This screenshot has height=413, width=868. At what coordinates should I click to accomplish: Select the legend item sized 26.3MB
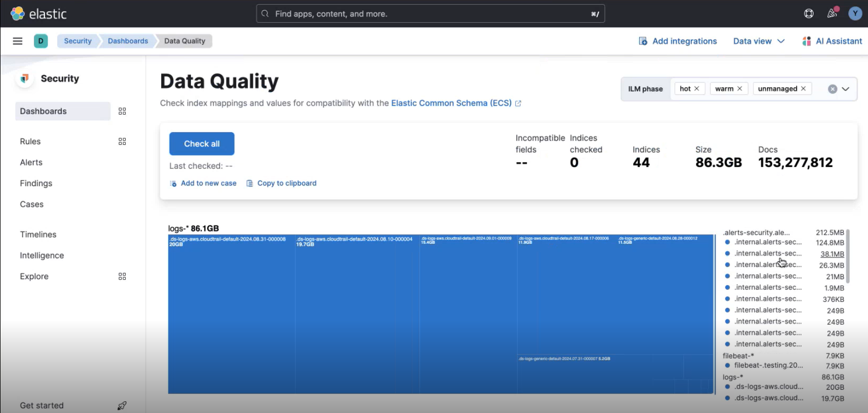[785, 265]
